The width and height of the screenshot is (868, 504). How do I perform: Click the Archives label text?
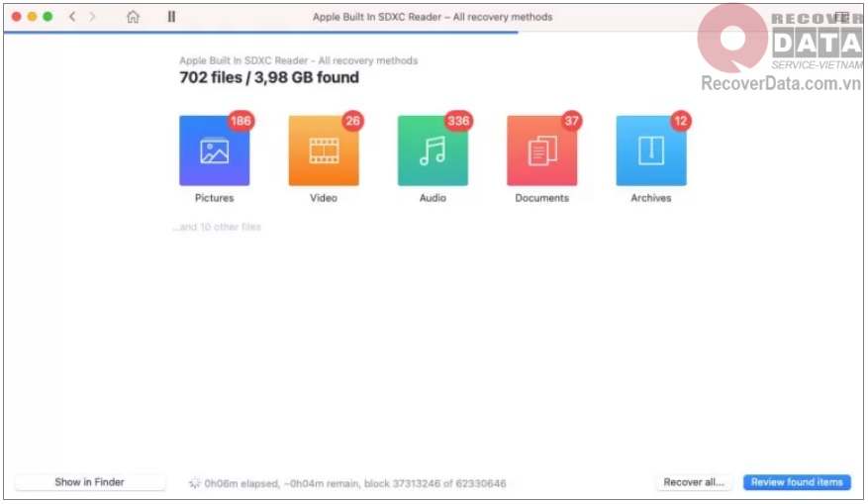click(651, 198)
